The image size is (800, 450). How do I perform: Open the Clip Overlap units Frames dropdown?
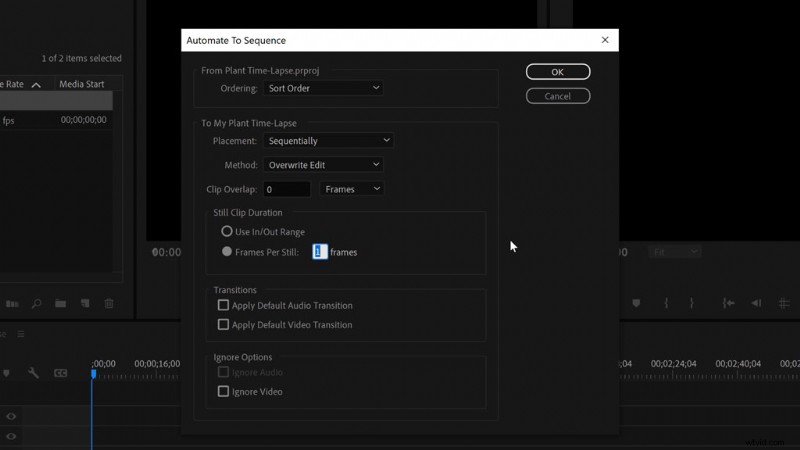(351, 188)
